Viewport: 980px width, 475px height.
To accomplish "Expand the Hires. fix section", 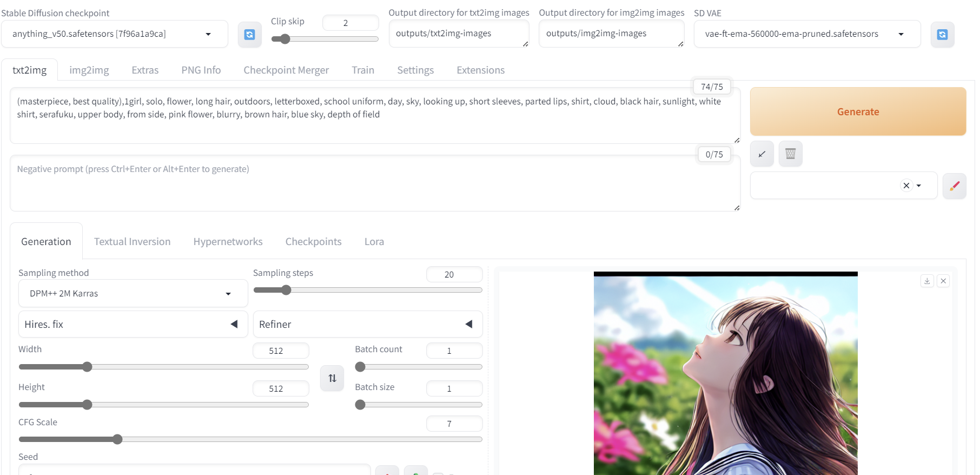I will coord(133,324).
